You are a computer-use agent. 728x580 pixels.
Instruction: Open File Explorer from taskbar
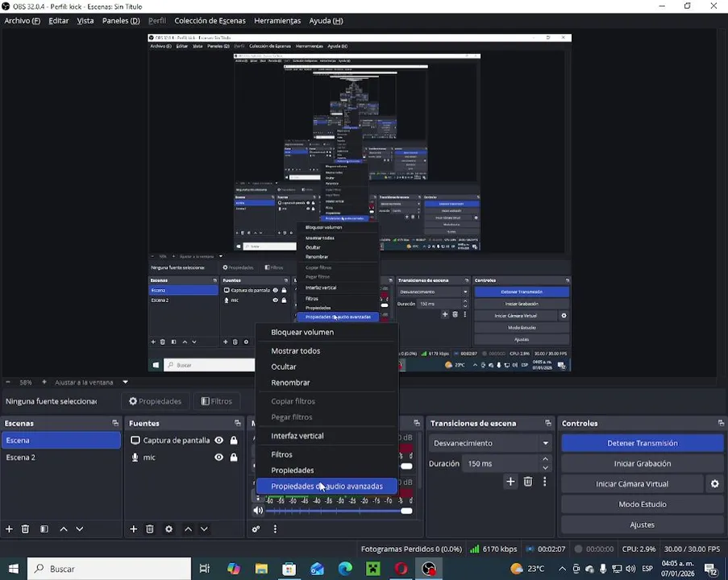click(261, 569)
